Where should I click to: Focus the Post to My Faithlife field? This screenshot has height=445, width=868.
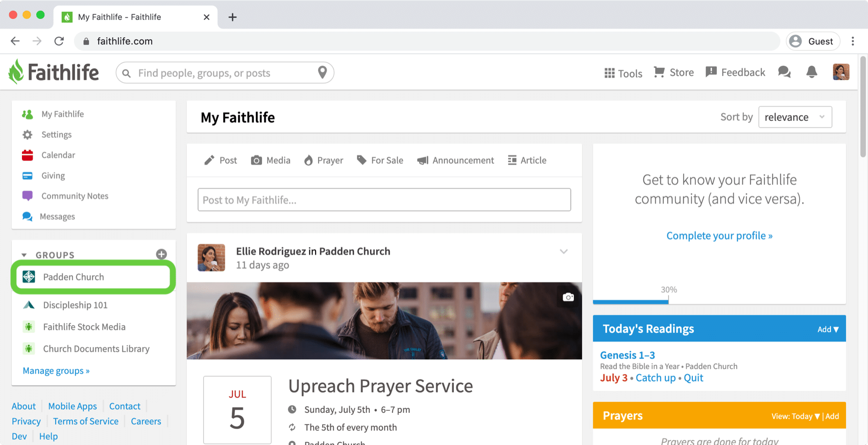tap(384, 200)
